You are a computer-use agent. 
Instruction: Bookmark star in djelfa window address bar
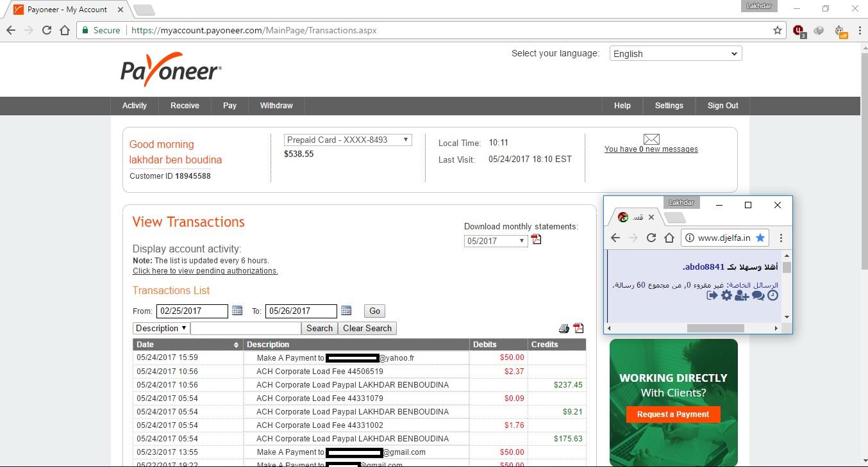coord(760,238)
